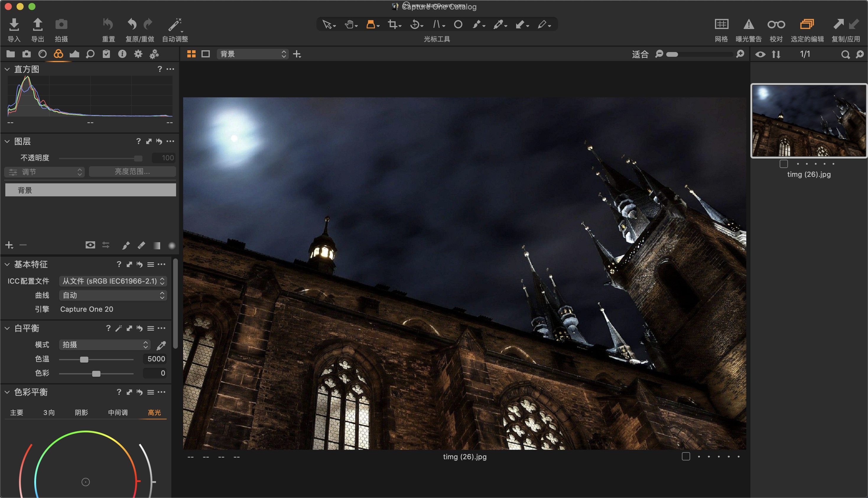Toggle Edit Selected Variants (选定的编辑)
This screenshot has width=868, height=498.
point(807,24)
